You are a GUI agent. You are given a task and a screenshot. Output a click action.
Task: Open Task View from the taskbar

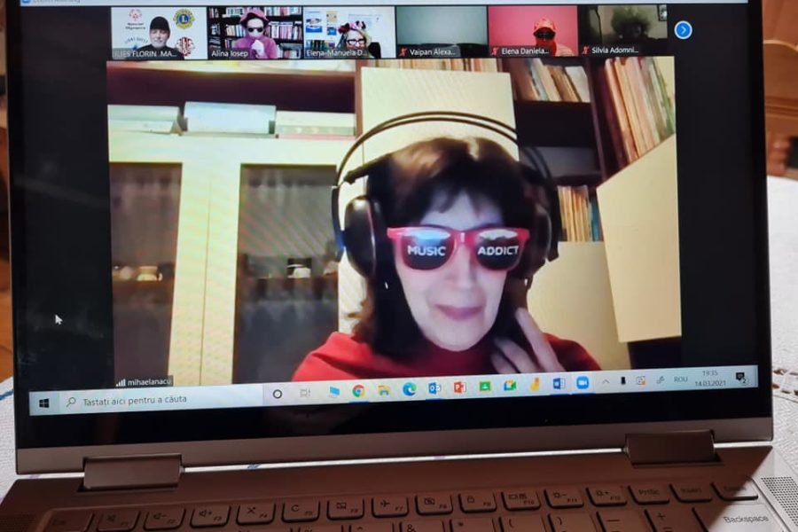pyautogui.click(x=305, y=393)
